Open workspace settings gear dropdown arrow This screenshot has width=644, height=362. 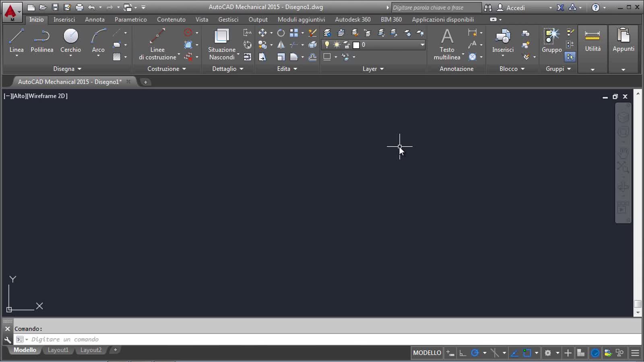pos(557,353)
